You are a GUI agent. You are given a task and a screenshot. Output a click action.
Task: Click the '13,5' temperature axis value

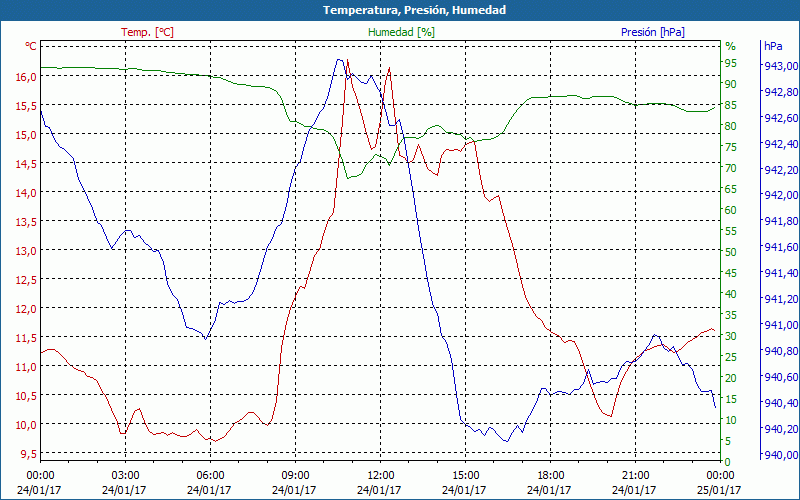coord(27,222)
